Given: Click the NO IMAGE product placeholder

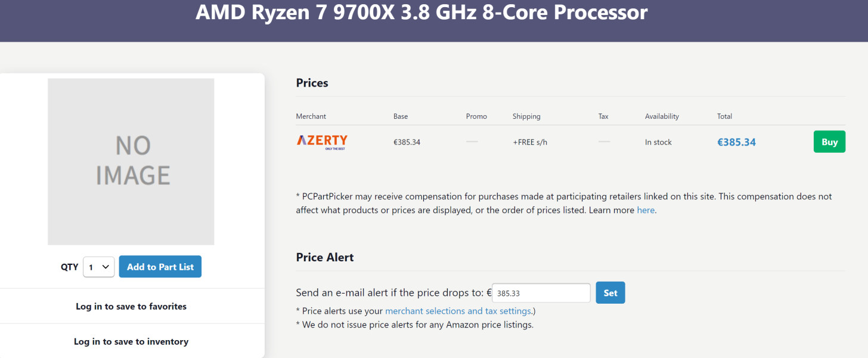Looking at the screenshot, I should 131,161.
